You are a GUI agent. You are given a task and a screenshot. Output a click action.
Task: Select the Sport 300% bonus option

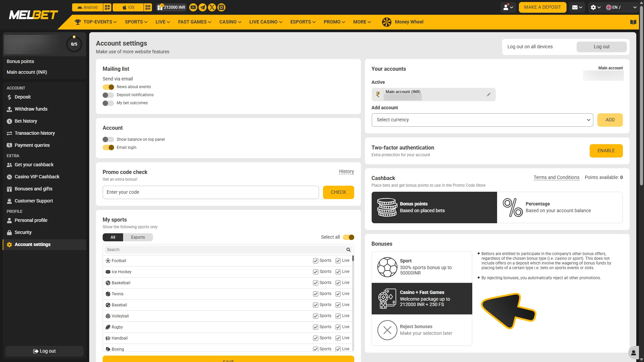click(422, 267)
